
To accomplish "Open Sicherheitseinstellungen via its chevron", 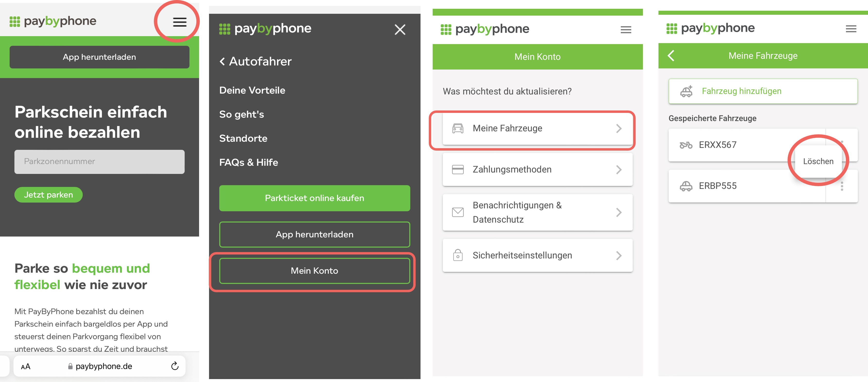I will (x=619, y=255).
